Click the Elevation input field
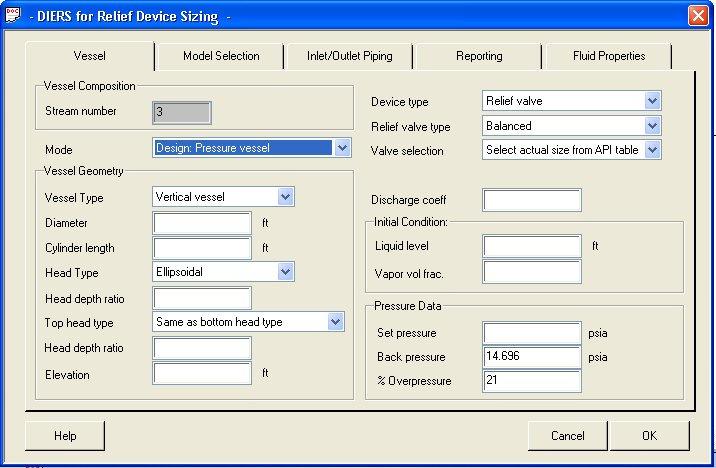Image resolution: width=716 pixels, height=468 pixels. point(202,373)
